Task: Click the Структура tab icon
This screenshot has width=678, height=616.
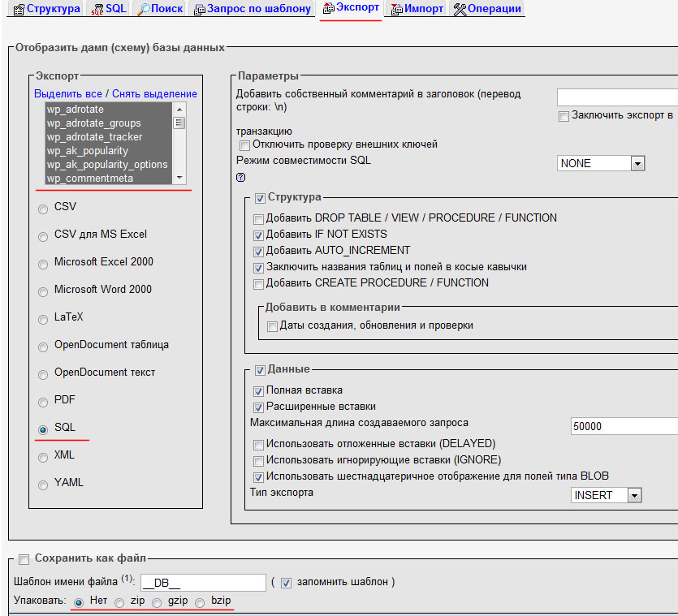Action: click(19, 10)
